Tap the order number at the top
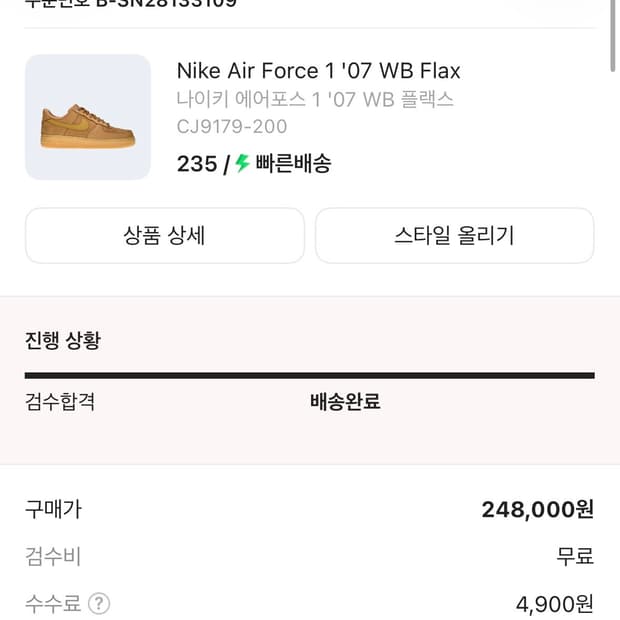Image resolution: width=620 pixels, height=620 pixels. pyautogui.click(x=130, y=4)
